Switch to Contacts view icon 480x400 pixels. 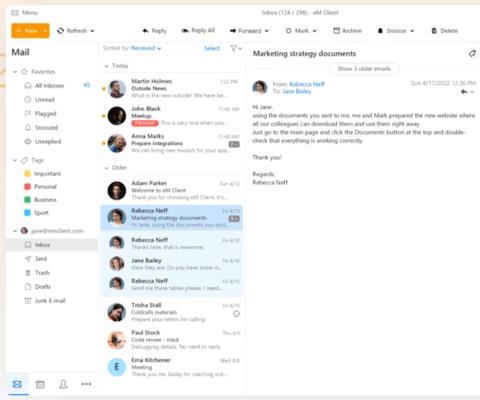click(x=63, y=384)
